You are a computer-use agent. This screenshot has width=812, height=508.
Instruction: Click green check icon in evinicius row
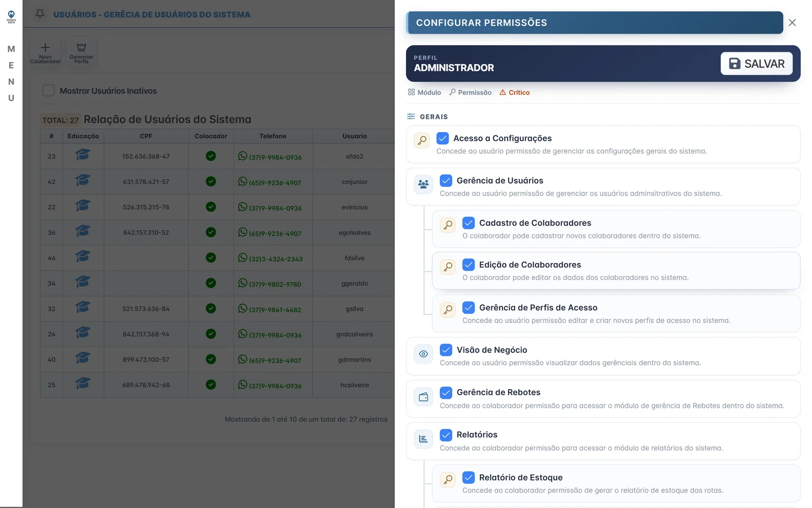coord(211,207)
